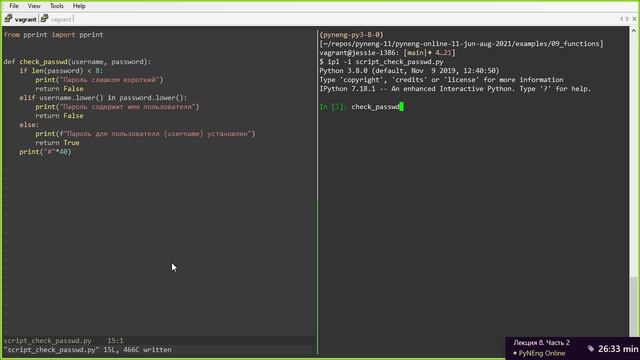Click the first 'return False' line
The height and width of the screenshot is (360, 640).
[59, 89]
